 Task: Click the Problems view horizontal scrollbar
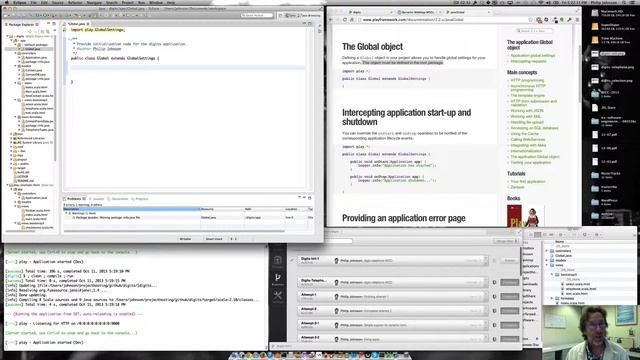tap(174, 231)
